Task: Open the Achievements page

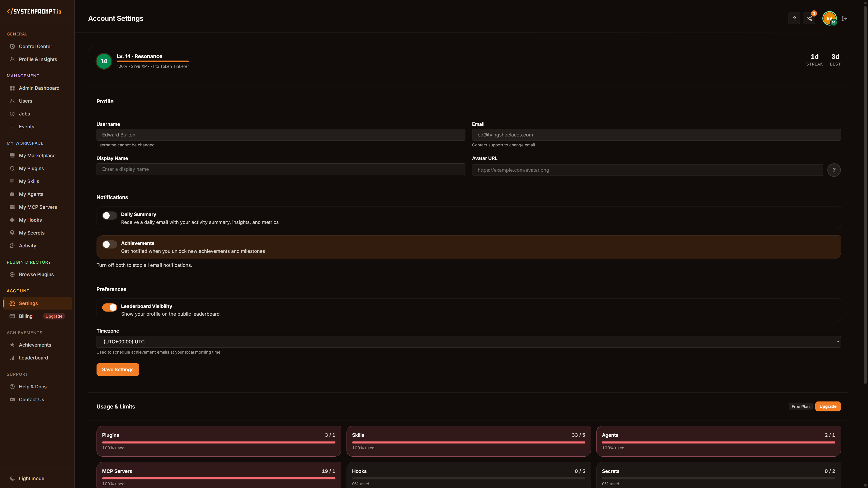Action: (x=35, y=345)
